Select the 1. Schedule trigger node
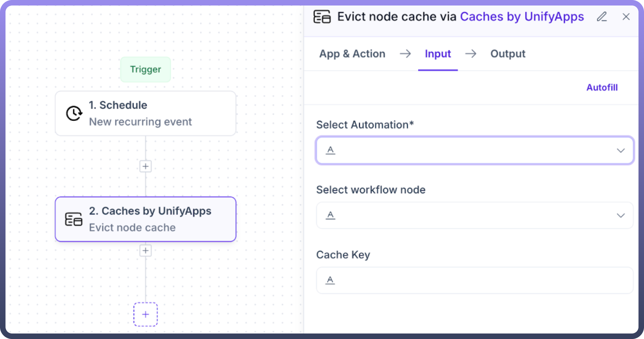The height and width of the screenshot is (339, 644). (146, 113)
